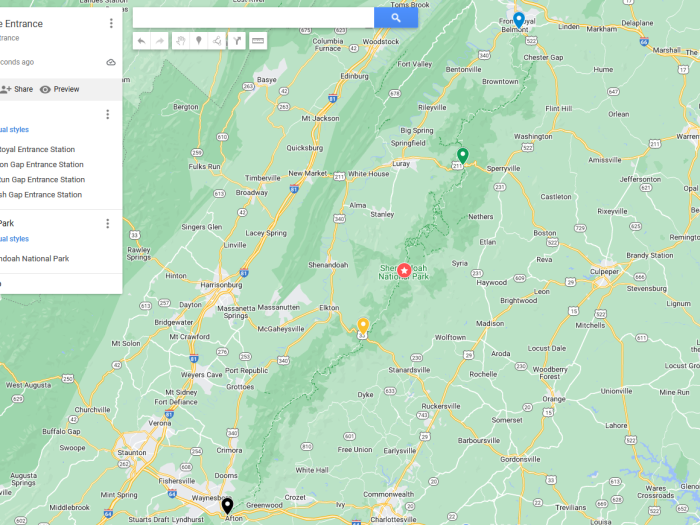Click the Waynesboro label on the map
The width and height of the screenshot is (700, 525).
211,498
